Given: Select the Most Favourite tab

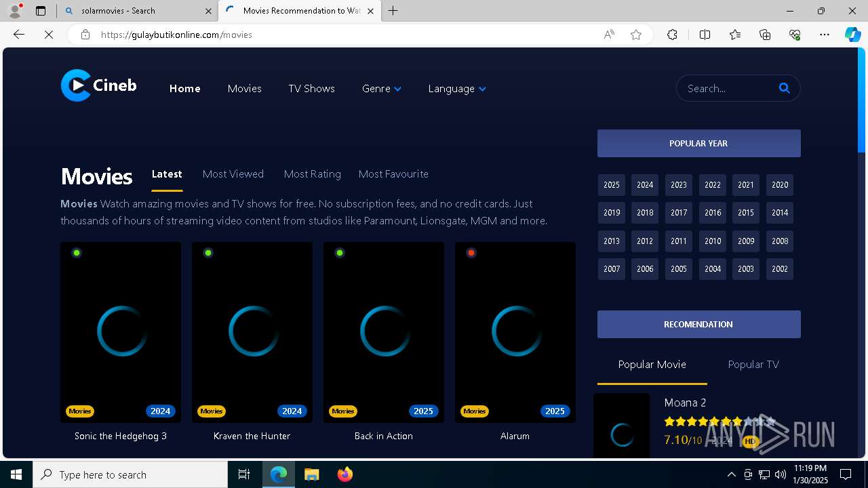Looking at the screenshot, I should [393, 174].
